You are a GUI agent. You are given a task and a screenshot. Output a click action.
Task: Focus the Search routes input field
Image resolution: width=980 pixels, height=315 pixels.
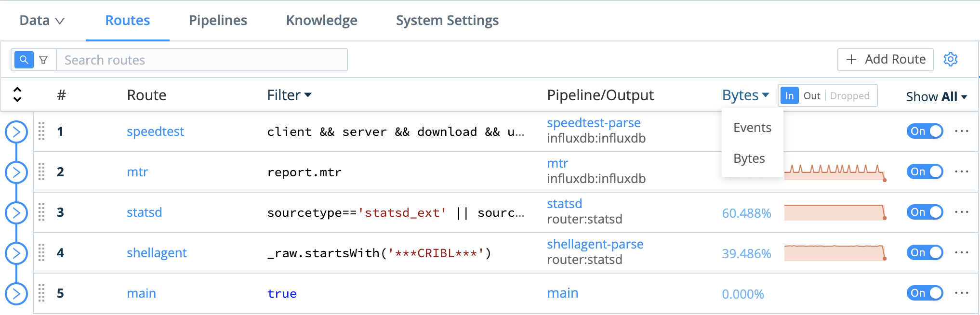[x=201, y=60]
